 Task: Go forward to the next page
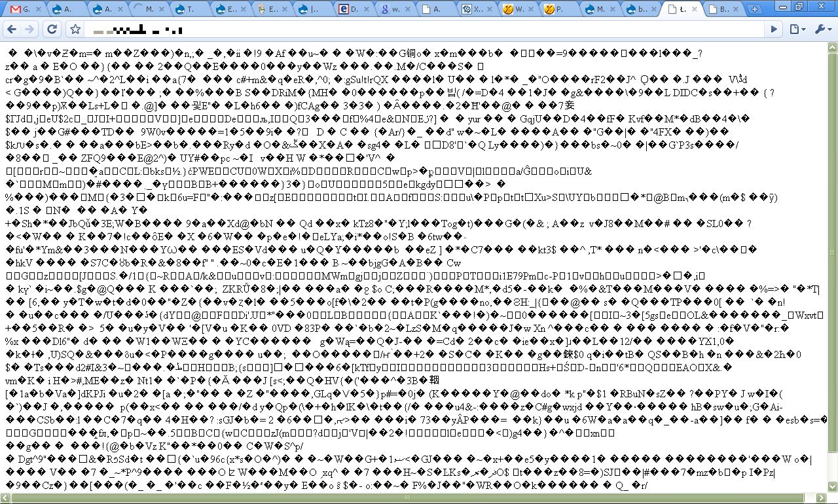[x=29, y=29]
